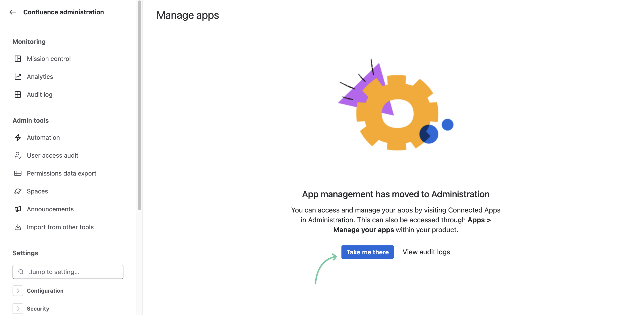Click the Import from other tools download icon
Screen dimensions: 644x326
18,227
